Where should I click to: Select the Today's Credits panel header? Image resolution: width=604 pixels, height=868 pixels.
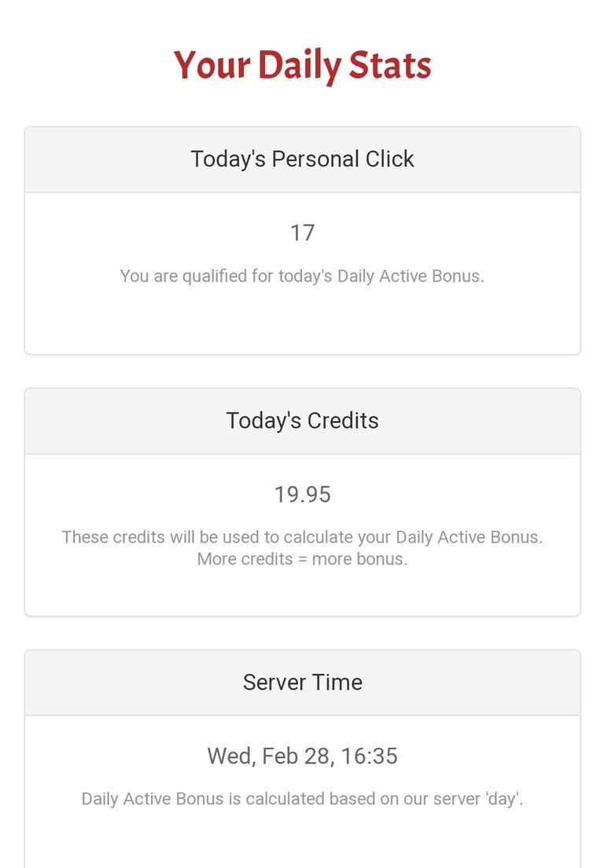click(x=302, y=421)
